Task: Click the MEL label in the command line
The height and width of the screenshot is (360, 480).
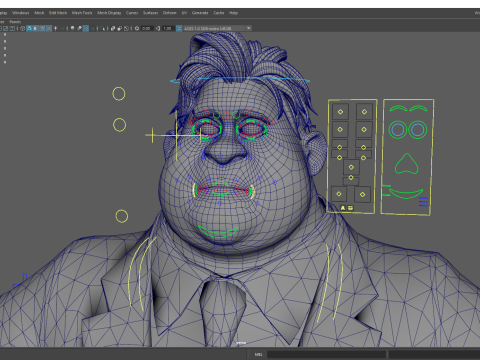Action: pyautogui.click(x=258, y=354)
